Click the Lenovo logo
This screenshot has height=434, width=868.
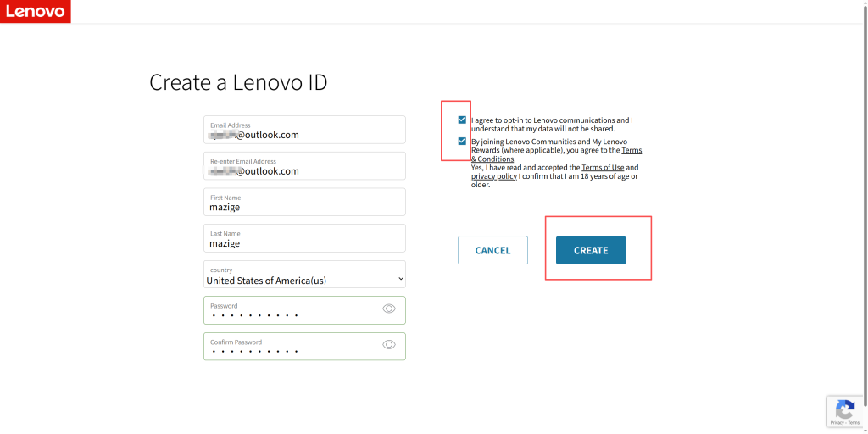coord(35,11)
